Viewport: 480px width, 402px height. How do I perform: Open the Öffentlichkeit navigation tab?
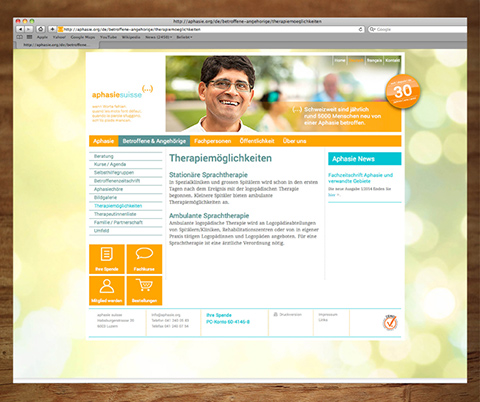point(257,141)
